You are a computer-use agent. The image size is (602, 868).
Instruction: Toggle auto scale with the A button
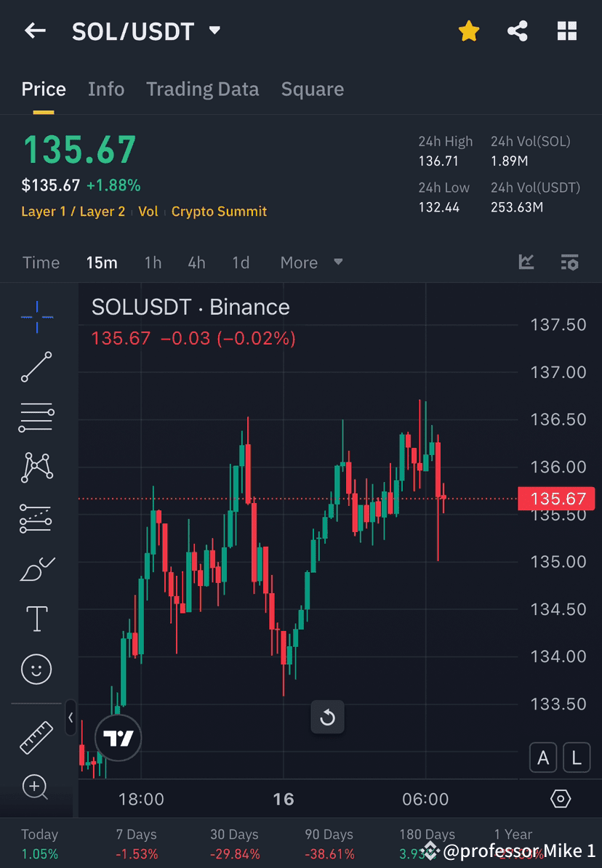543,758
